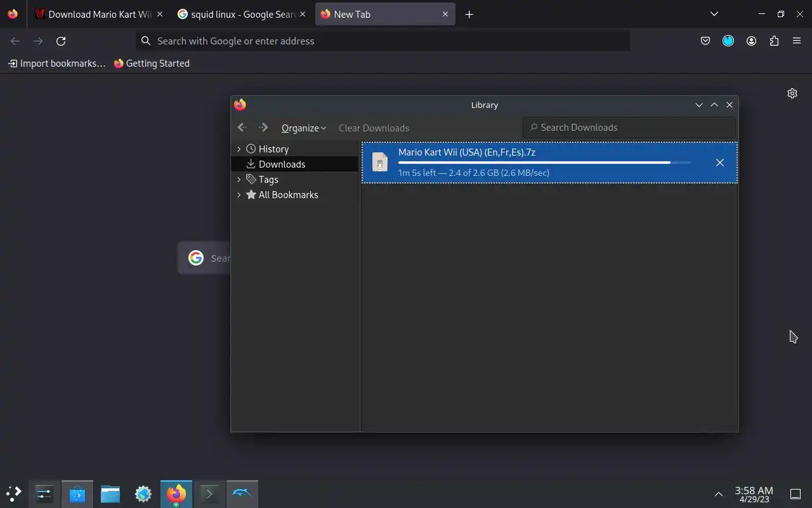Click the show desktop button

pyautogui.click(x=796, y=494)
